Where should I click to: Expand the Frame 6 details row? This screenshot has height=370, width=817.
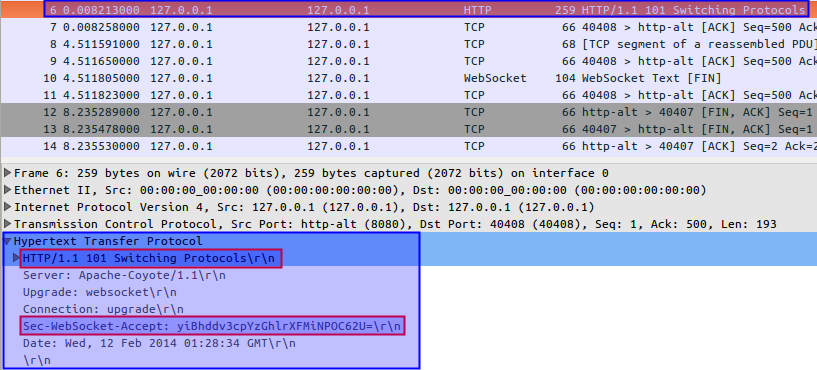[7, 174]
